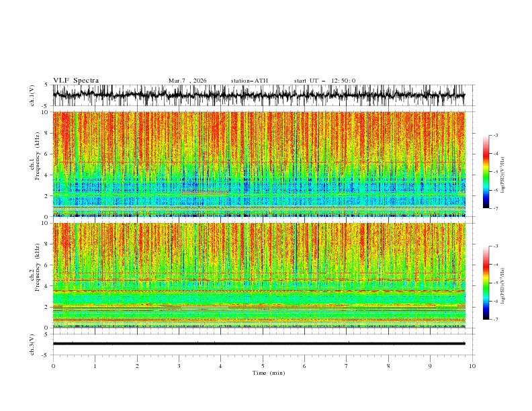
Task: Click time axis tick label "9"
Action: (430, 366)
